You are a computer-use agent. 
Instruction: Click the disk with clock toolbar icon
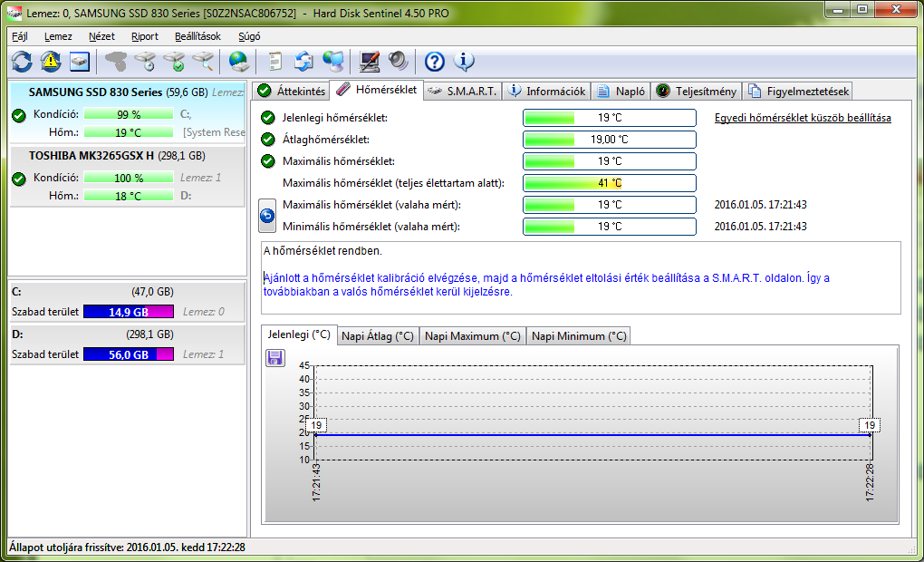point(145,62)
